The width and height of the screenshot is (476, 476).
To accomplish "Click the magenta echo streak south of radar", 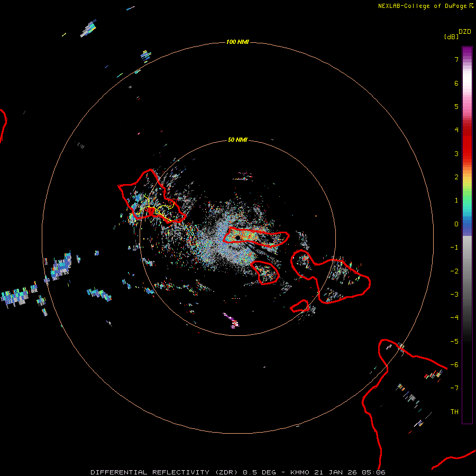I will point(231,321).
